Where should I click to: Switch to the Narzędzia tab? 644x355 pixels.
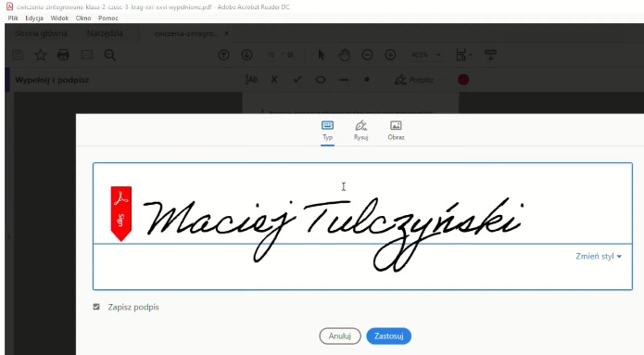105,33
